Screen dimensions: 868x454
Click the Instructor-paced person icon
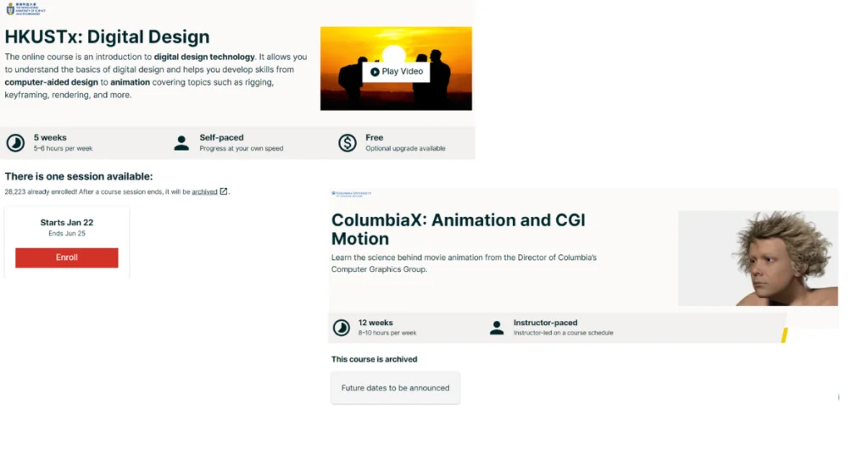(x=497, y=327)
